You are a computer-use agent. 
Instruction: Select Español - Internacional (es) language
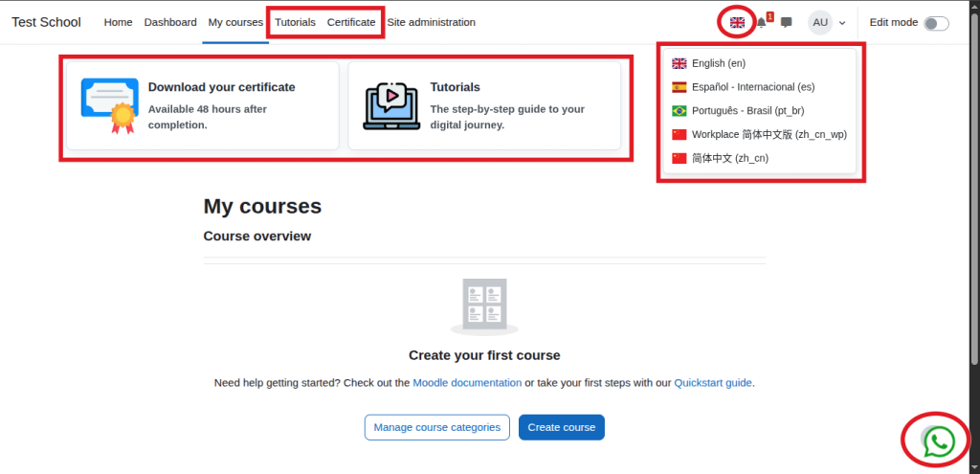click(752, 87)
